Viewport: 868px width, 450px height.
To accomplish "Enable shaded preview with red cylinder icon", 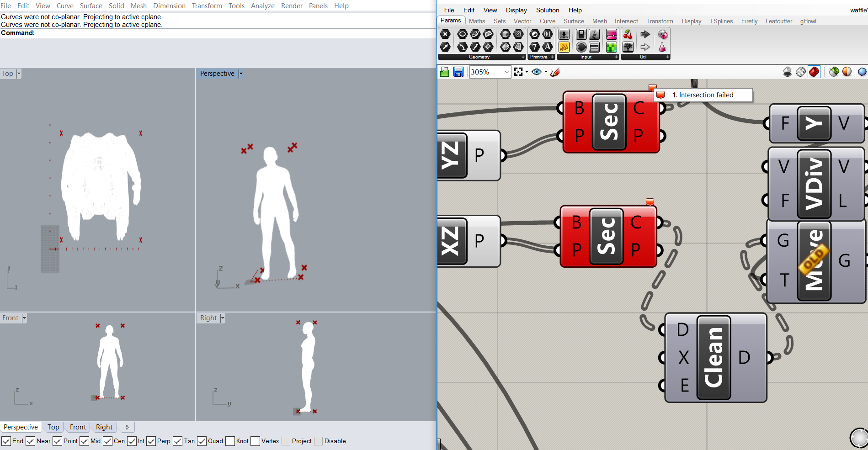I will (x=814, y=72).
